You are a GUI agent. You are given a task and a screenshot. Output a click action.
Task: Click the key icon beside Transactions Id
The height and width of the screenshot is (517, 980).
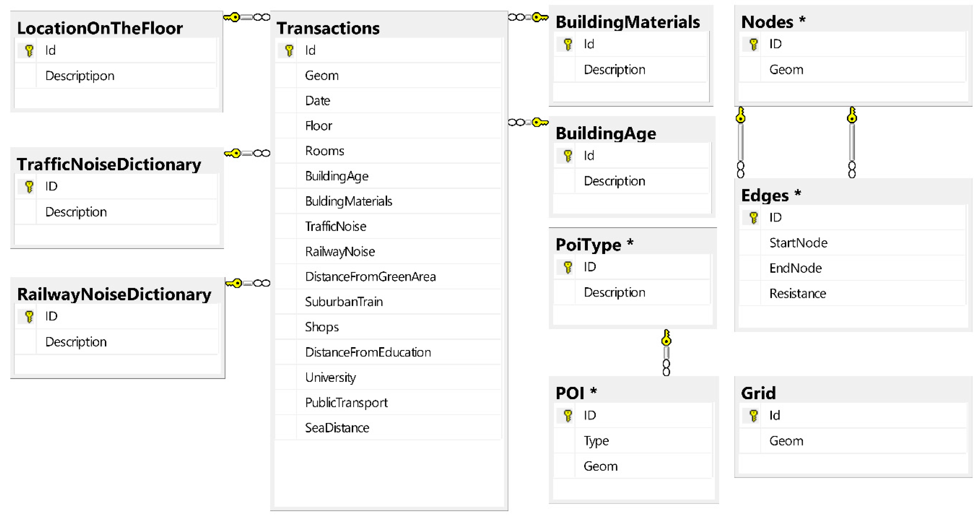[x=289, y=51]
